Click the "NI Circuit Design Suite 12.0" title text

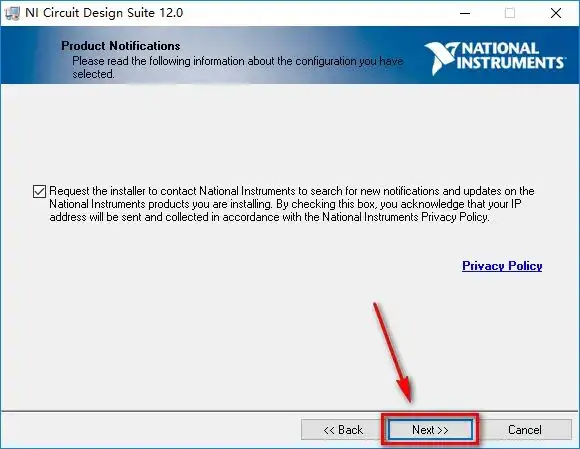pos(104,13)
